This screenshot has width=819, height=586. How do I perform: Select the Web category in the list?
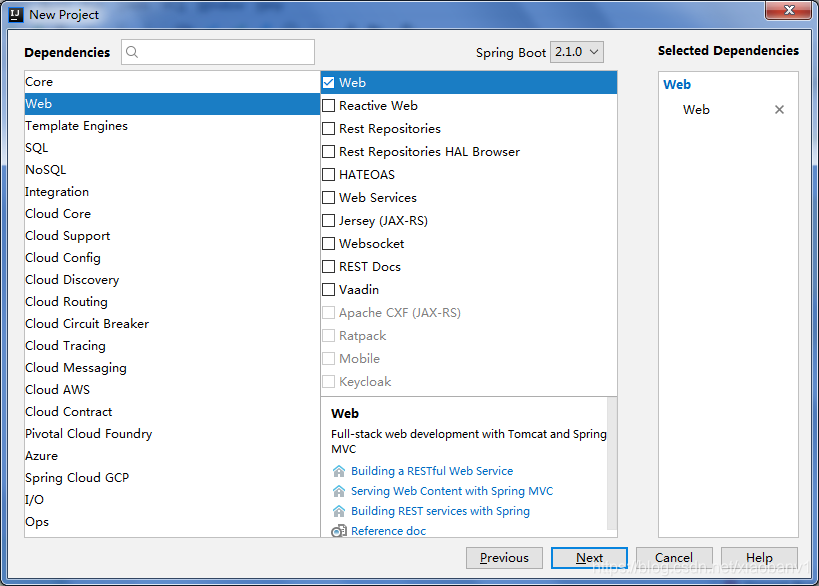tap(172, 104)
